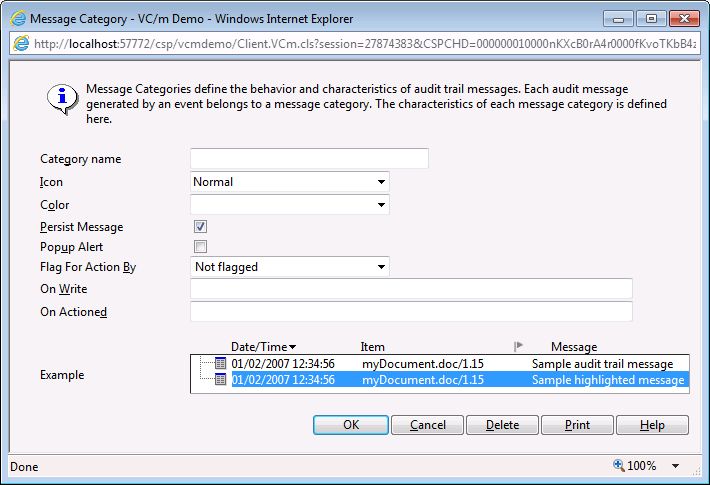
Task: Open the zoom level dropdown arrow
Action: (676, 466)
